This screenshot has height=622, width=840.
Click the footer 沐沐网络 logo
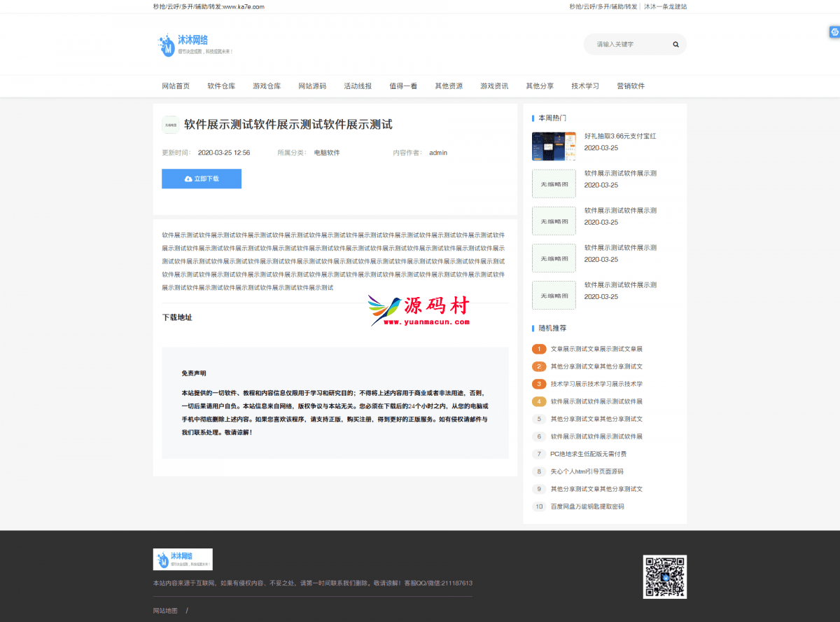click(x=183, y=559)
